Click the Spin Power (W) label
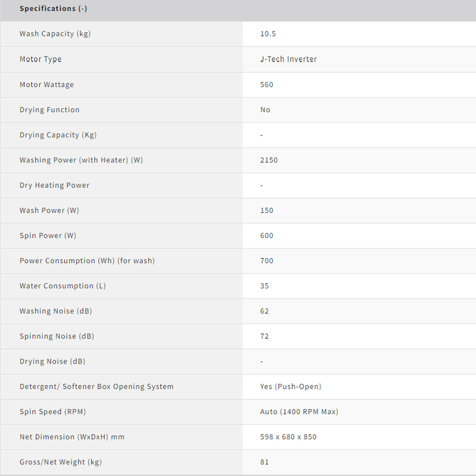 [48, 235]
